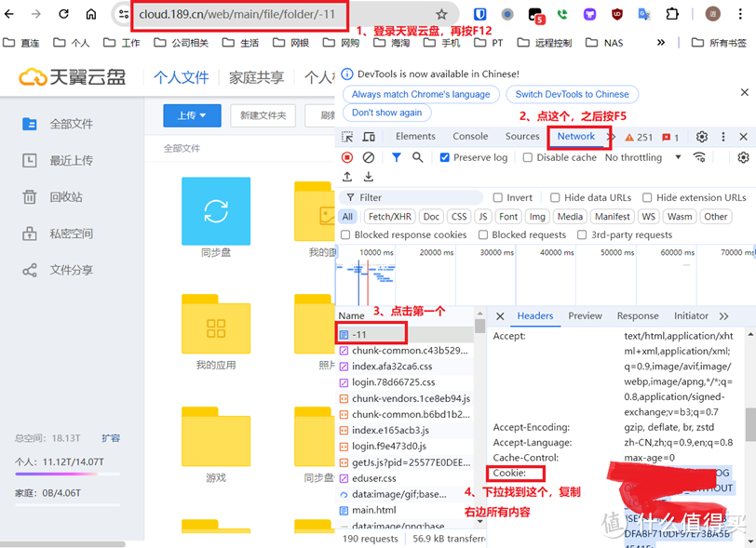
Task: Open DevTools settings gear
Action: click(702, 137)
